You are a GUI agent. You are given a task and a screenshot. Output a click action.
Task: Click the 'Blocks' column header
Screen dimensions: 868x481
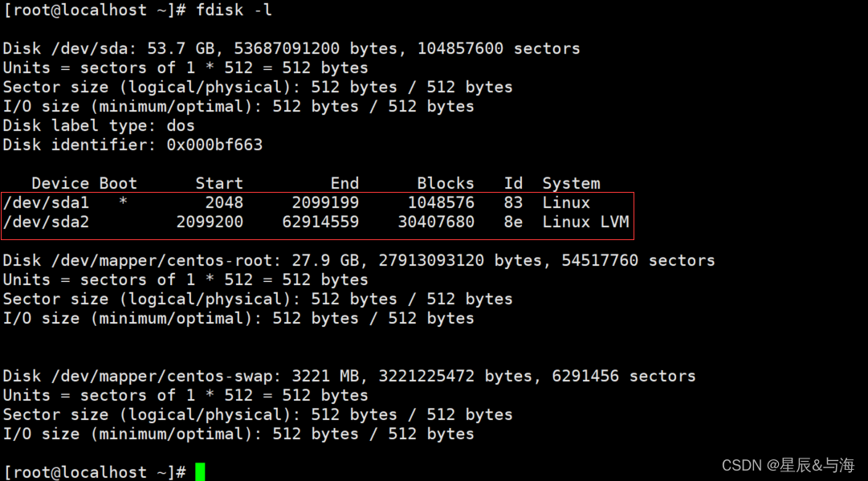coord(446,183)
